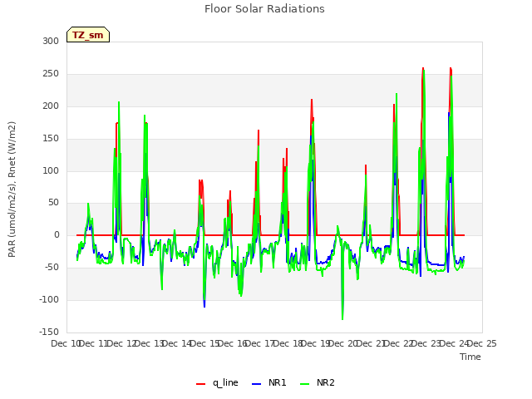Screen dimensions: 532x399
Task: Click the Dec 10 x-axis tick
Action: (x=65, y=343)
